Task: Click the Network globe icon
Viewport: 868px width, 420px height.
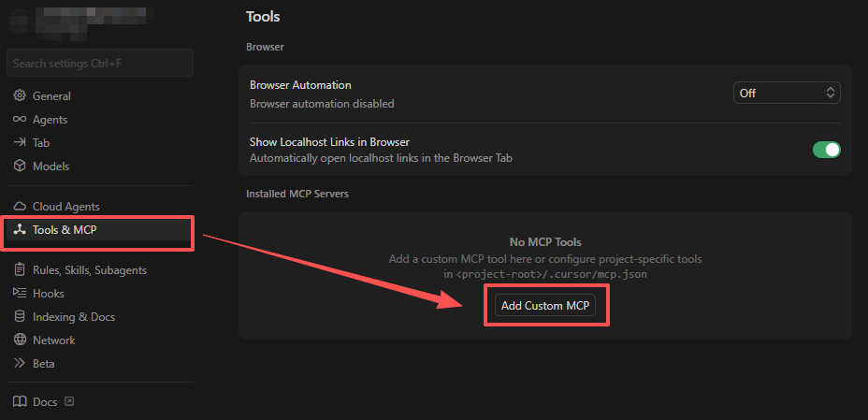Action: click(20, 340)
